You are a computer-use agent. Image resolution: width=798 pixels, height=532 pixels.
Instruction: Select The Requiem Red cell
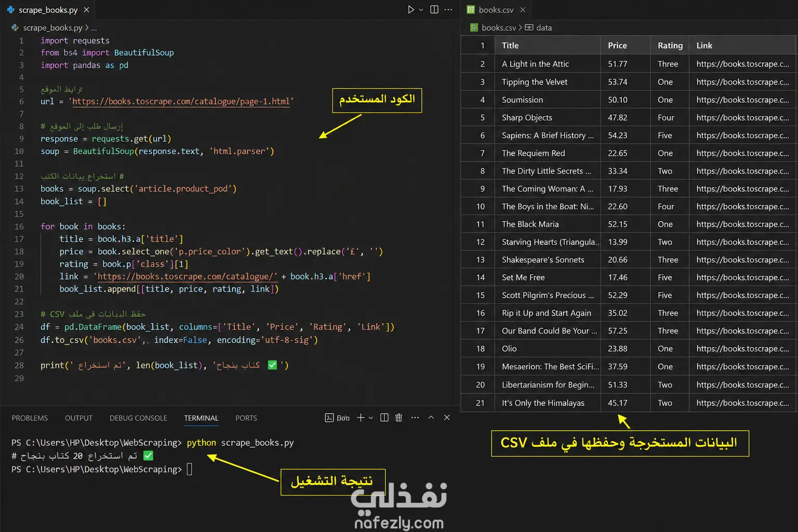[548, 153]
